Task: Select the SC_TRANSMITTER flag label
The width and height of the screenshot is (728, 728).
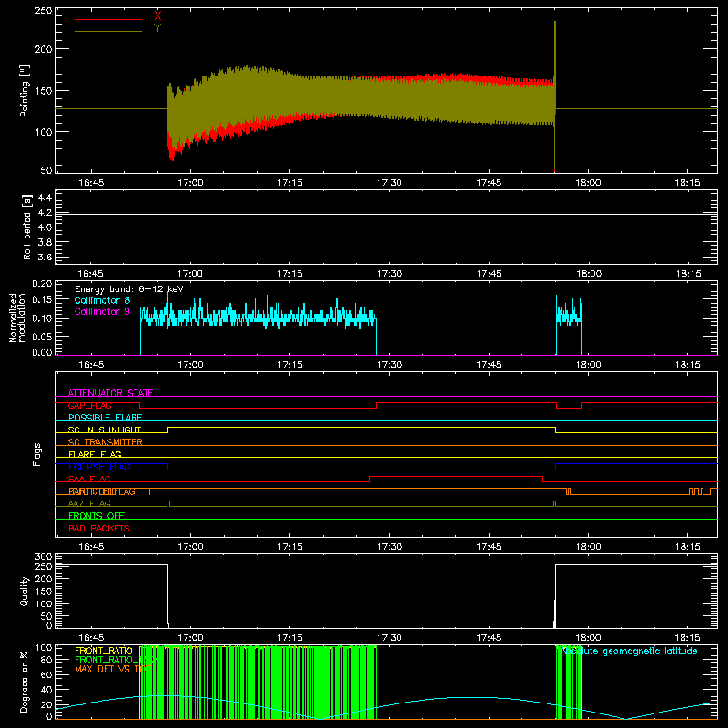Action: tap(106, 442)
